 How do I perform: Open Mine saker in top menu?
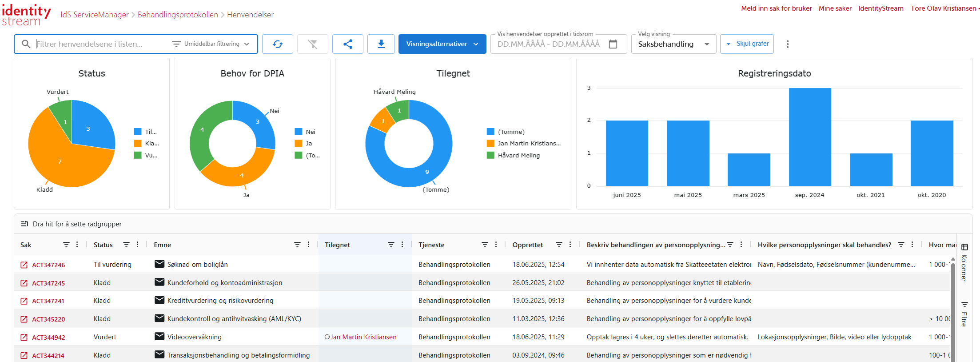tap(835, 8)
